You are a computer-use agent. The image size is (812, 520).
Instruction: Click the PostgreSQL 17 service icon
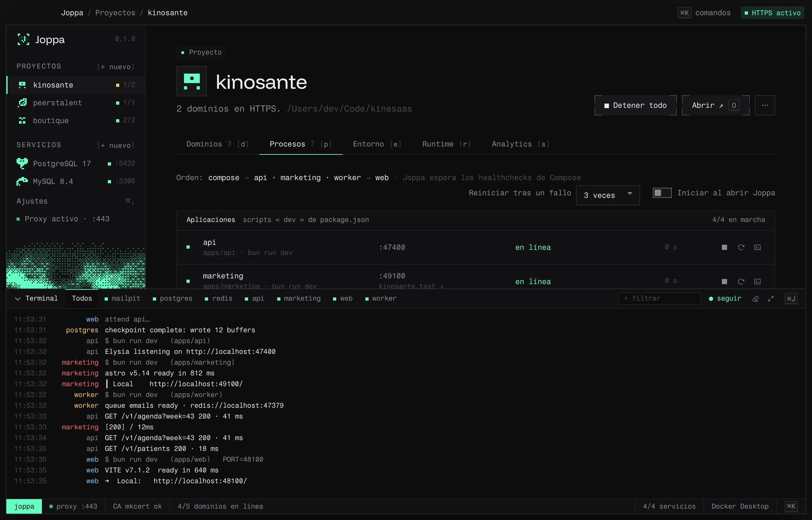coord(22,163)
